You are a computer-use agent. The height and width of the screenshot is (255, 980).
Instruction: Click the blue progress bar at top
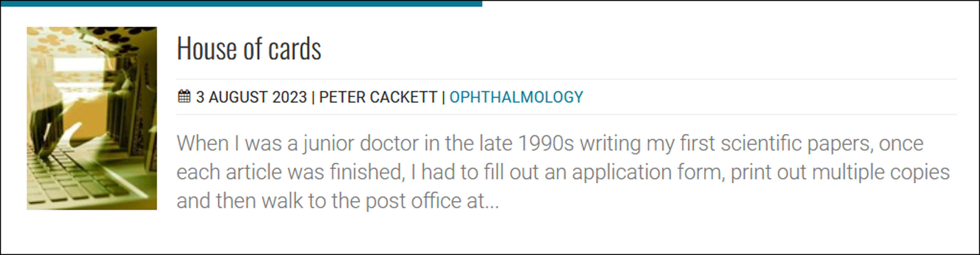241,3
